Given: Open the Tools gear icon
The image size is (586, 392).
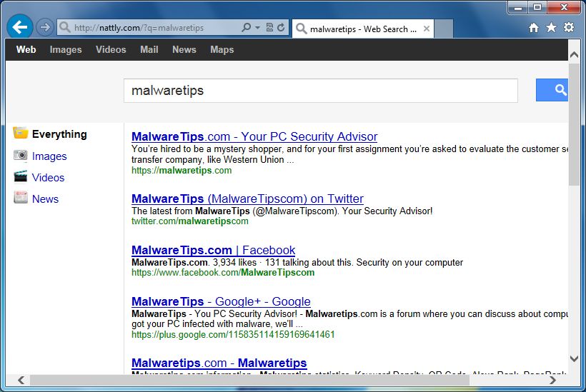Looking at the screenshot, I should pos(568,27).
